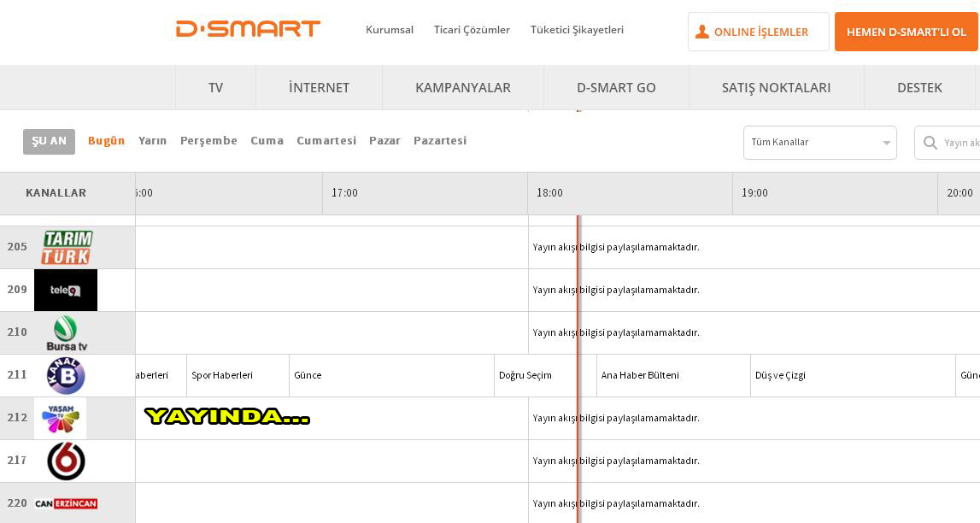Click the D-Smart logo
Image resolution: width=980 pixels, height=523 pixels.
[248, 29]
